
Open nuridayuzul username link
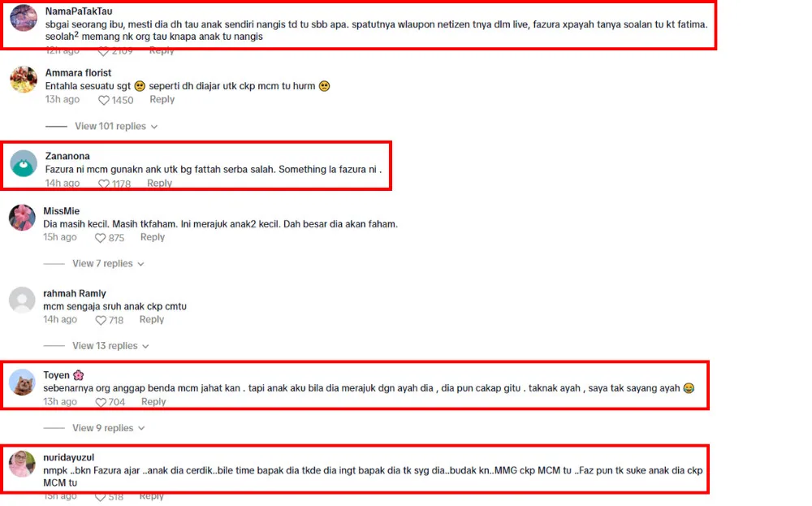[68, 458]
